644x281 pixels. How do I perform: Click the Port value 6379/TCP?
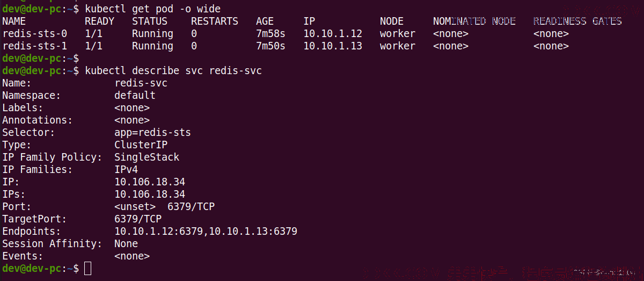pos(191,207)
